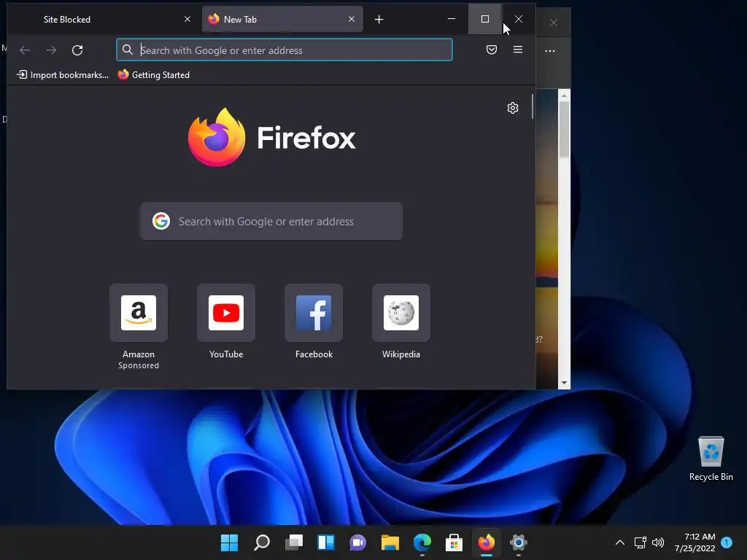Go back using the back arrow
The image size is (747, 560).
(25, 50)
